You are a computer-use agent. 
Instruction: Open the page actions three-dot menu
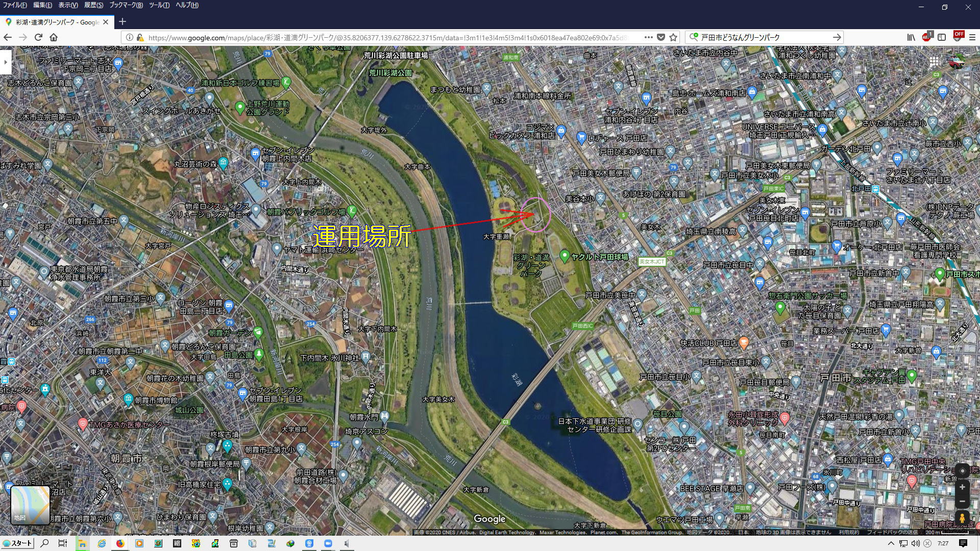click(648, 37)
